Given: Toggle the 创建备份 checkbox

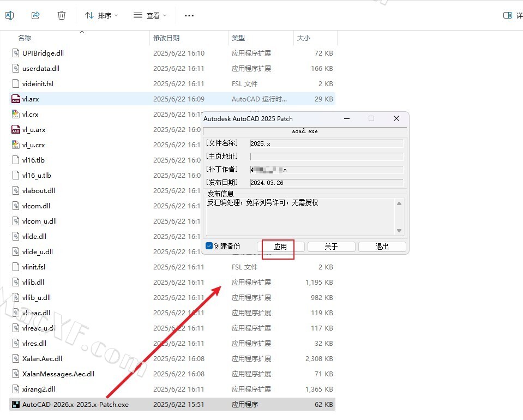Looking at the screenshot, I should pos(209,246).
